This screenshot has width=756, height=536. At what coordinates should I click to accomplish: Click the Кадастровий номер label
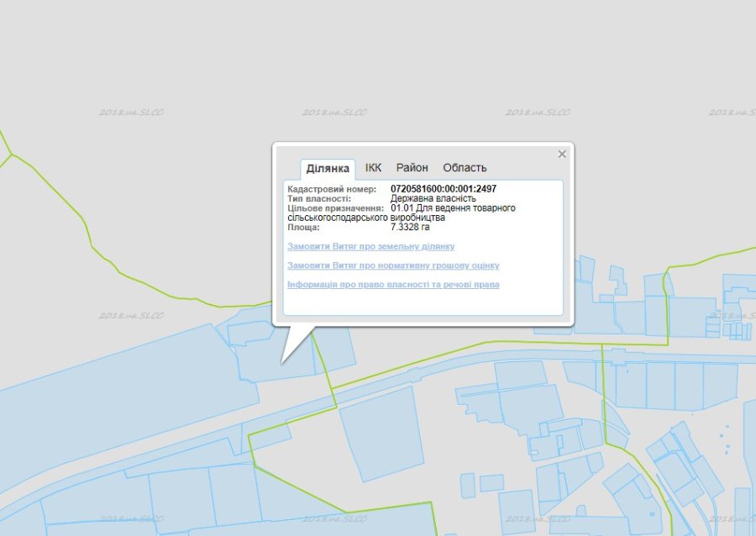tap(332, 189)
